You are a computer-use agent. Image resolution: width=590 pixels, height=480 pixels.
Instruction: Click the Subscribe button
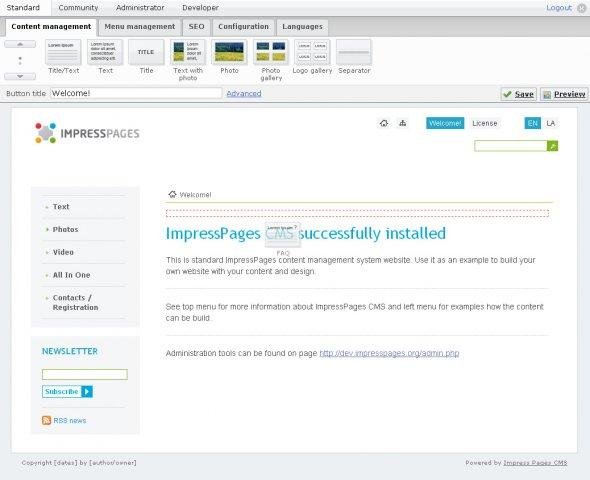pyautogui.click(x=67, y=392)
